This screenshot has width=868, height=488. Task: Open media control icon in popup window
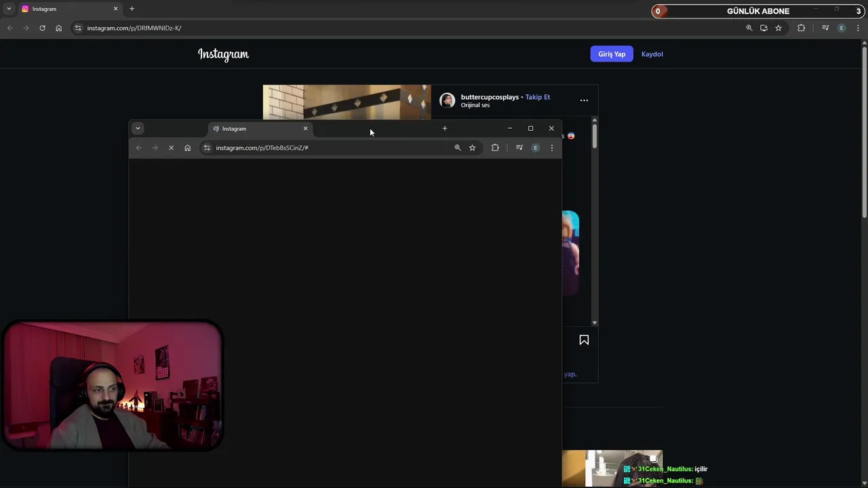tap(519, 148)
